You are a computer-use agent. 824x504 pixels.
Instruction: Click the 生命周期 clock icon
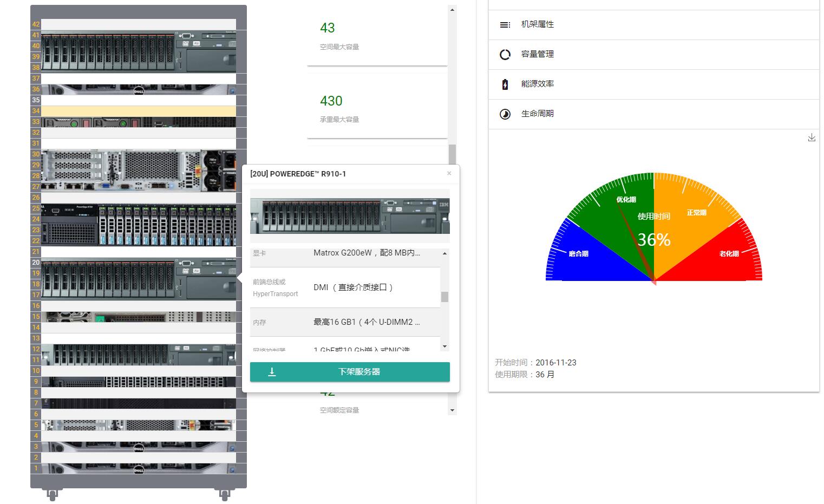point(505,114)
